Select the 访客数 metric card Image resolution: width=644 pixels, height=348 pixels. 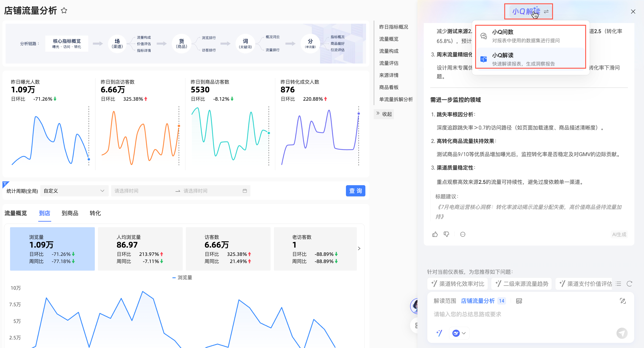coord(228,248)
